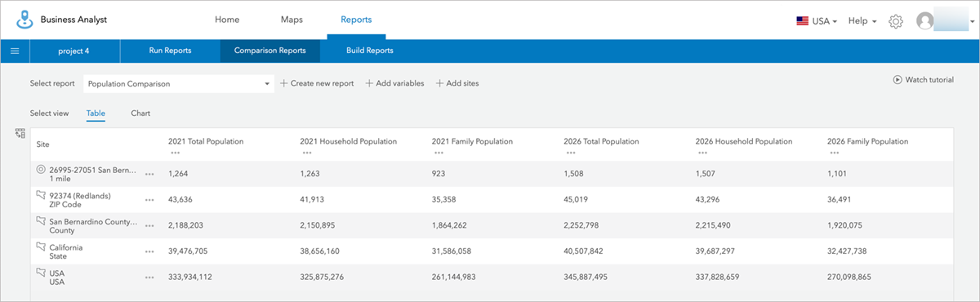Viewport: 980px width, 302px height.
Task: Click the polygon icon for California row
Action: point(42,246)
